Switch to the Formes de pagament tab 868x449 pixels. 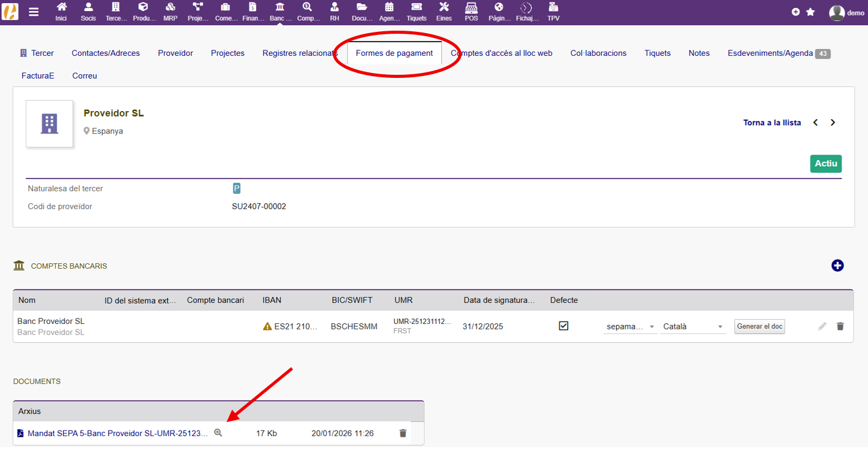click(x=394, y=53)
